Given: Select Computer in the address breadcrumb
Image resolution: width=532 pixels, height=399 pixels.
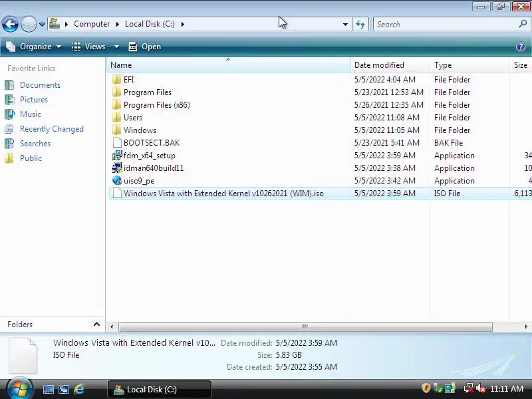Looking at the screenshot, I should (92, 24).
